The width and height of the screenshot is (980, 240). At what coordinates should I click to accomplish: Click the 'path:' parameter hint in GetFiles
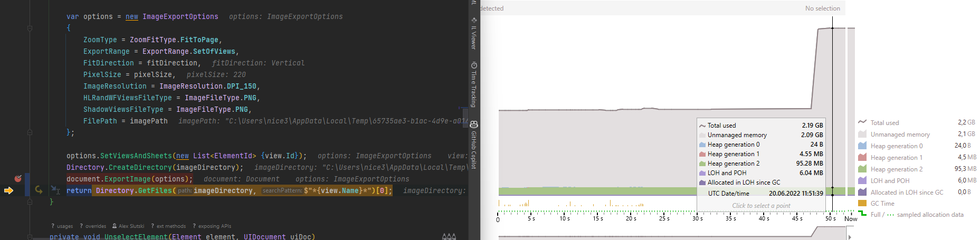(185, 191)
